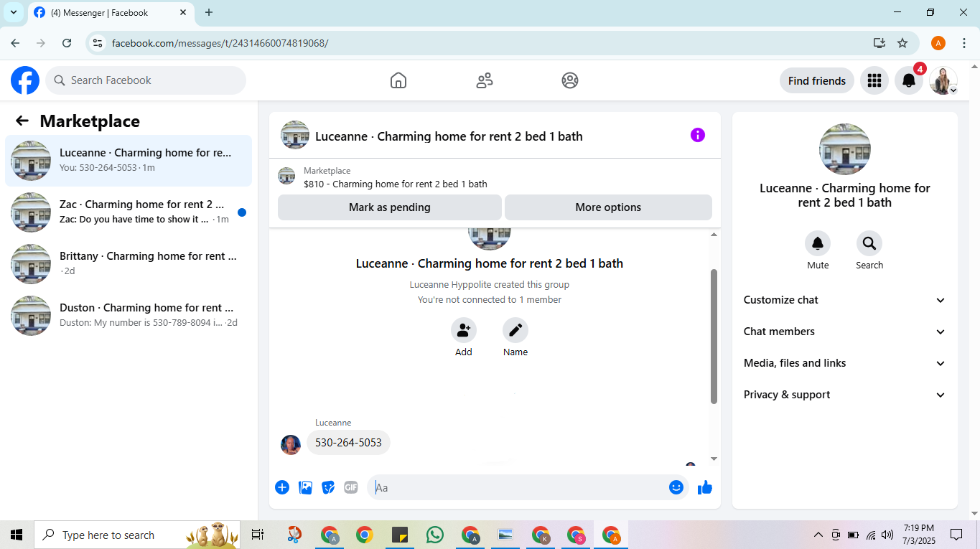The image size is (980, 549).
Task: Open the Windows notification center icon
Action: click(956, 535)
